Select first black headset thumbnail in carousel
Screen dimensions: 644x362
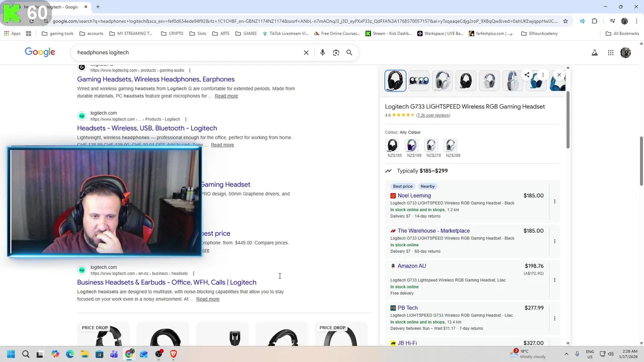395,81
